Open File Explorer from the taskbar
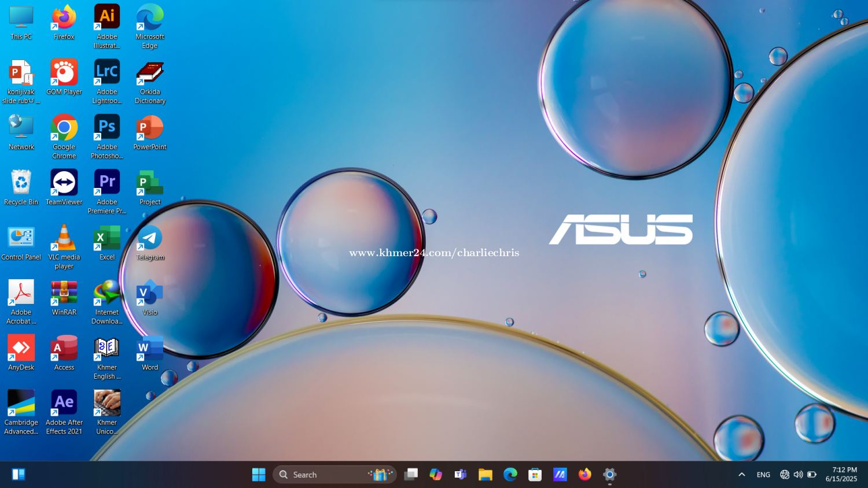The image size is (868, 488). [x=486, y=475]
